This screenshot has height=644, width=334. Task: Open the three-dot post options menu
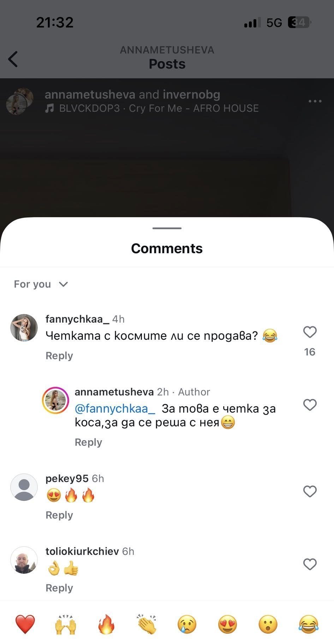click(315, 101)
